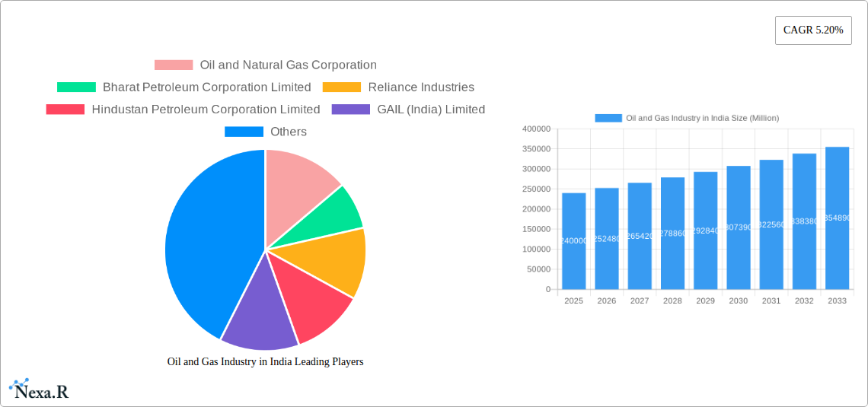Toggle Reliance Industries legend swatch
The height and width of the screenshot is (407, 868).
(x=342, y=87)
